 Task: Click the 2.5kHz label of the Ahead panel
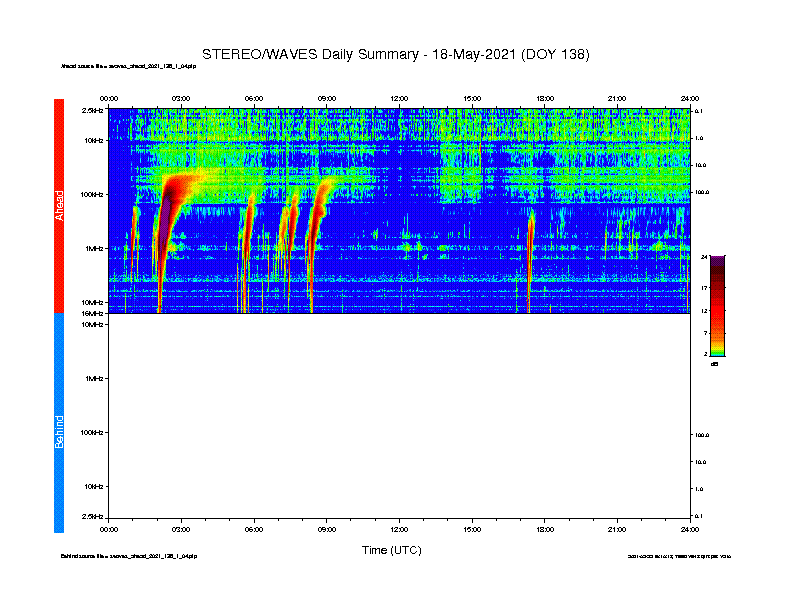(92, 110)
